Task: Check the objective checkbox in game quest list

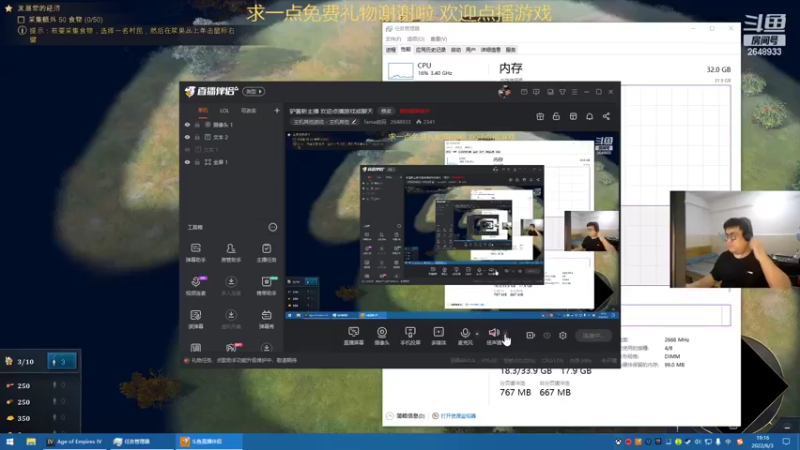Action: (21, 19)
